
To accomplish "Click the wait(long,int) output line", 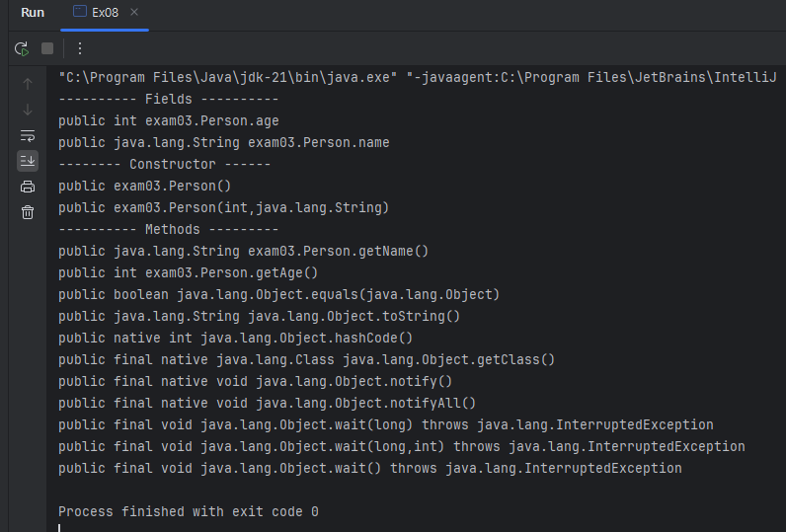I will 401,446.
